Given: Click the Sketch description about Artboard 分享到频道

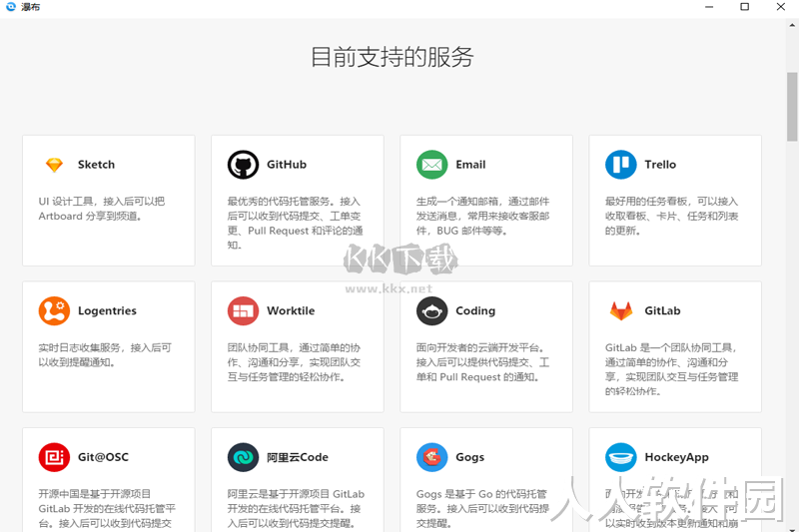Looking at the screenshot, I should pyautogui.click(x=102, y=209).
